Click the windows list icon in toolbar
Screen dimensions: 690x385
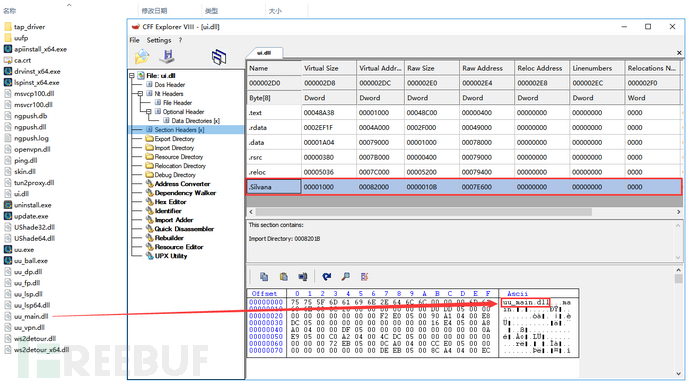point(219,57)
